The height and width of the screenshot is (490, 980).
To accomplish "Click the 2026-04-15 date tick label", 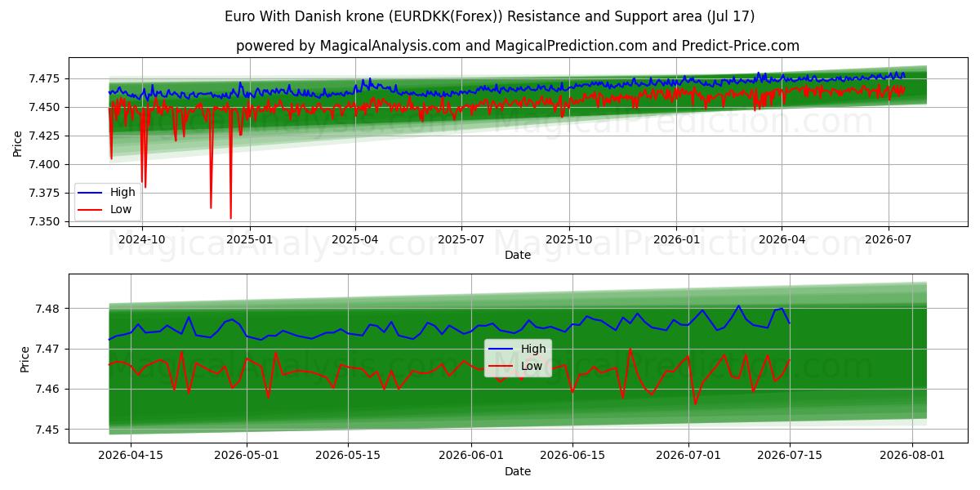I will coord(131,456).
